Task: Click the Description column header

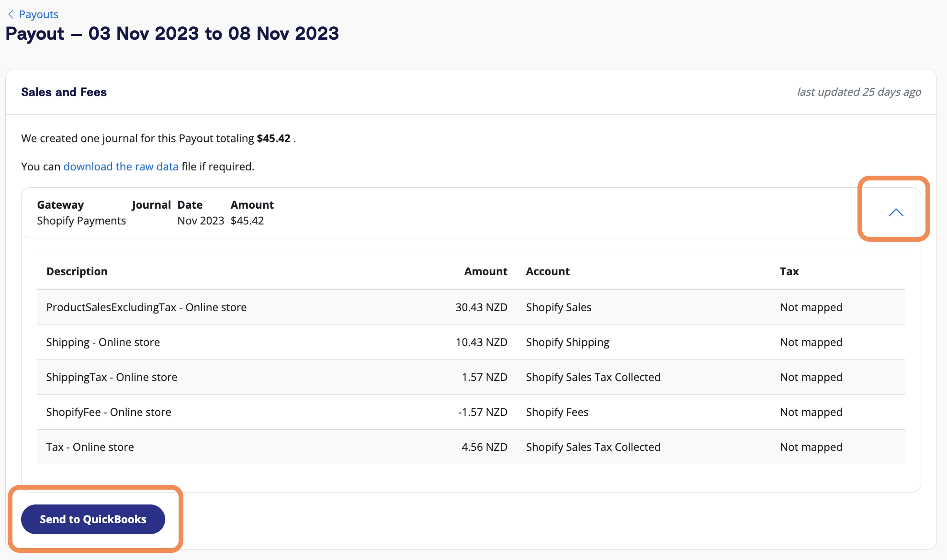Action: (x=77, y=271)
